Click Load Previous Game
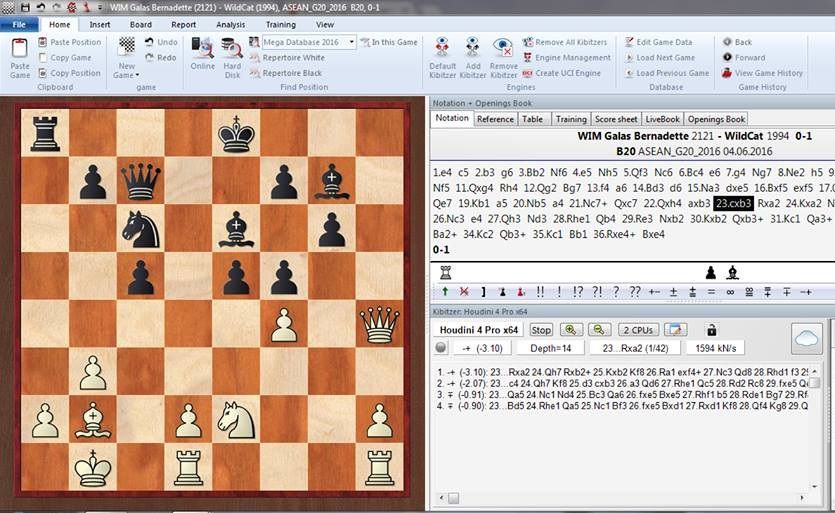The height and width of the screenshot is (513, 835). (667, 73)
